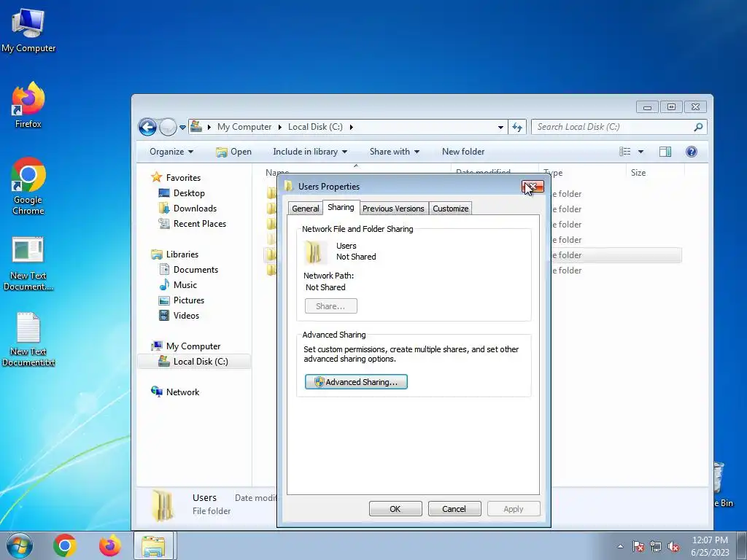Open Include in library dropdown
747x560 pixels.
309,152
